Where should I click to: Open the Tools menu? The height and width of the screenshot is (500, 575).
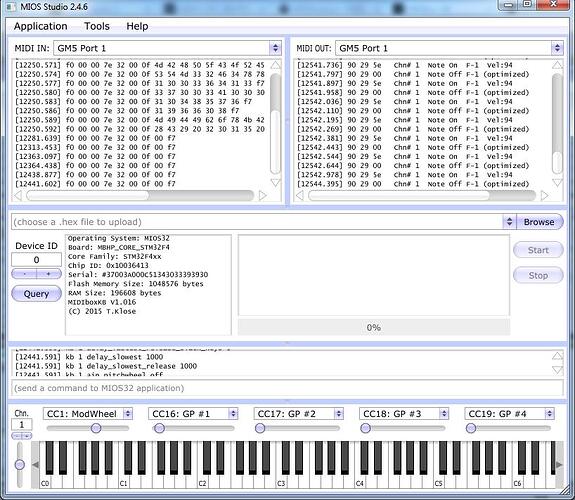point(97,26)
